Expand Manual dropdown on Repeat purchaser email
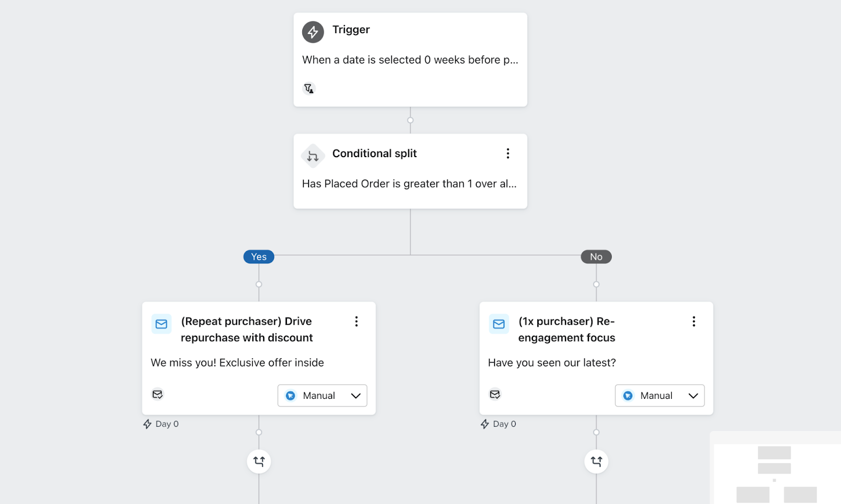Image resolution: width=841 pixels, height=504 pixels. [322, 396]
